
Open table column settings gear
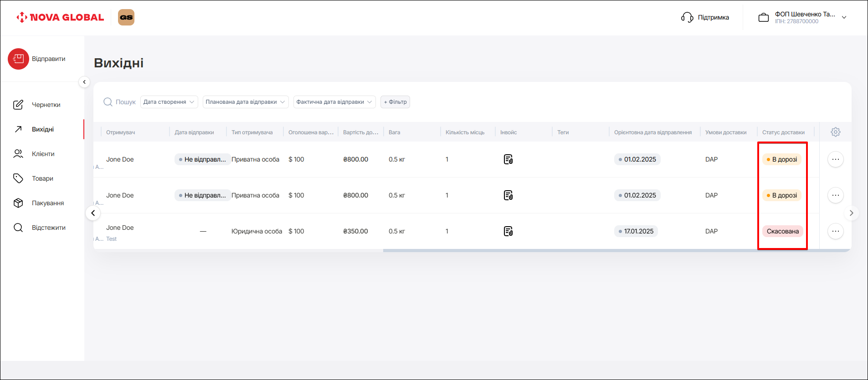835,132
